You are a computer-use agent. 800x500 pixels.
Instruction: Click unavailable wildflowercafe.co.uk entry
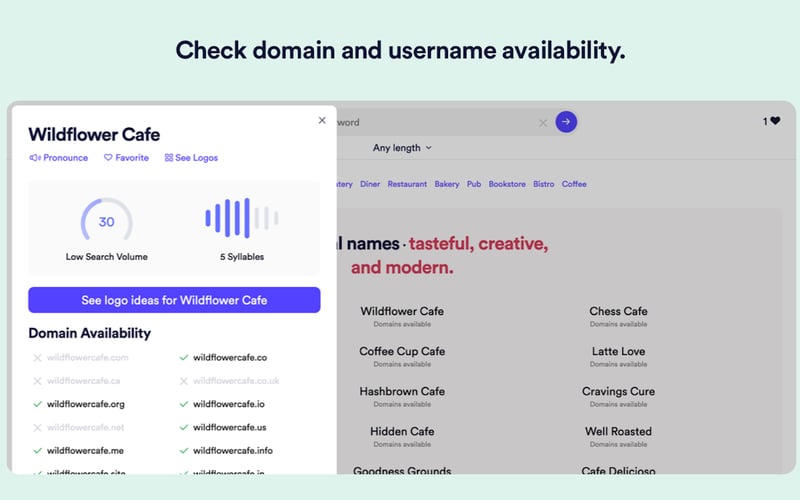tap(236, 381)
